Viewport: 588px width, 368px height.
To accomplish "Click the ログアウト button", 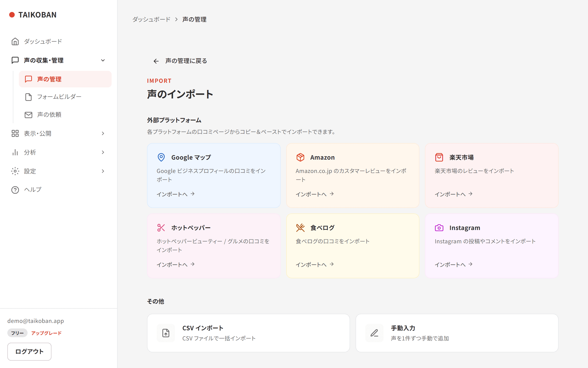I will pos(29,351).
